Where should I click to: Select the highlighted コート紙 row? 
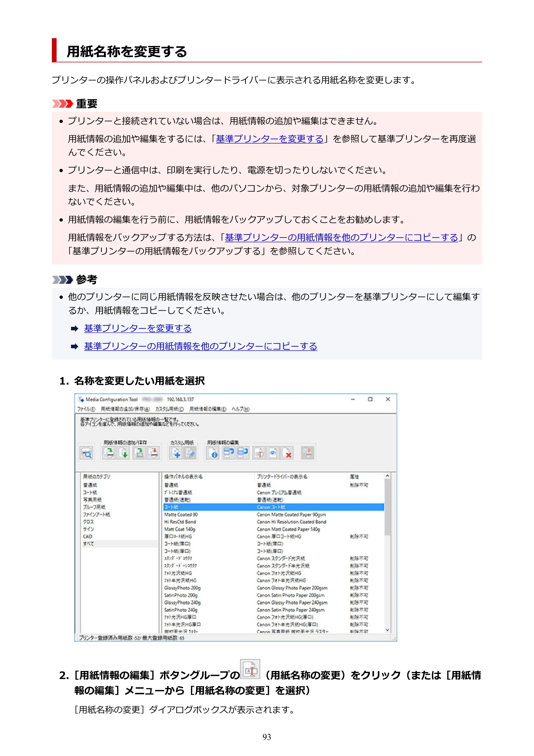[x=274, y=507]
